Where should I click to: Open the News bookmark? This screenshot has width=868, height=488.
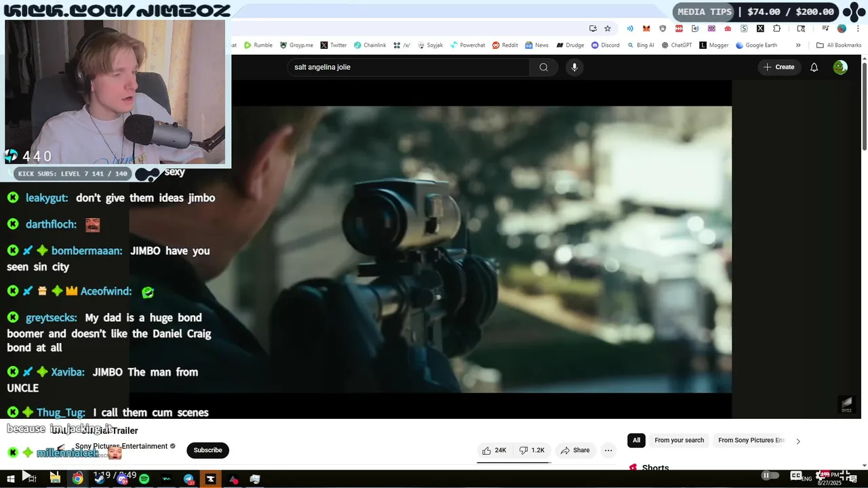(536, 45)
